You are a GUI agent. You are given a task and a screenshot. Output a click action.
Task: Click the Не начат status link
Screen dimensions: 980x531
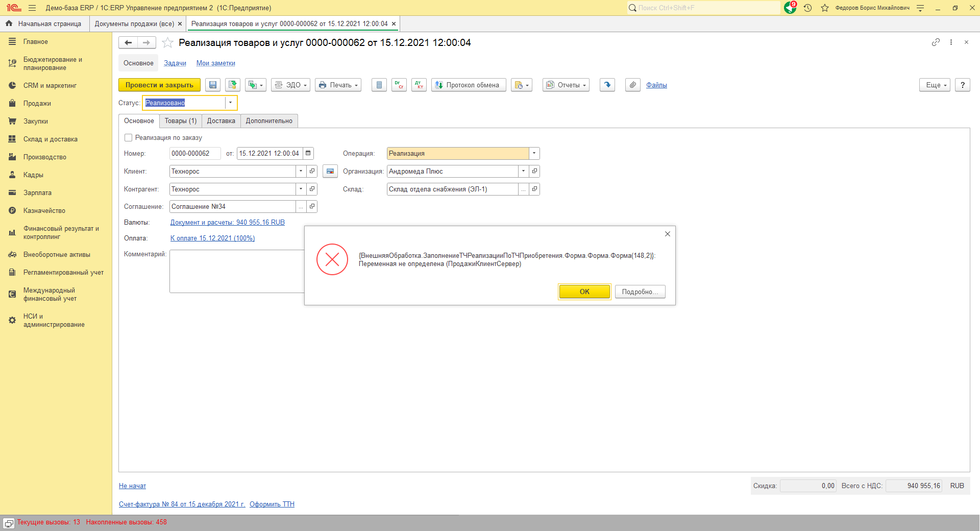[x=132, y=486]
